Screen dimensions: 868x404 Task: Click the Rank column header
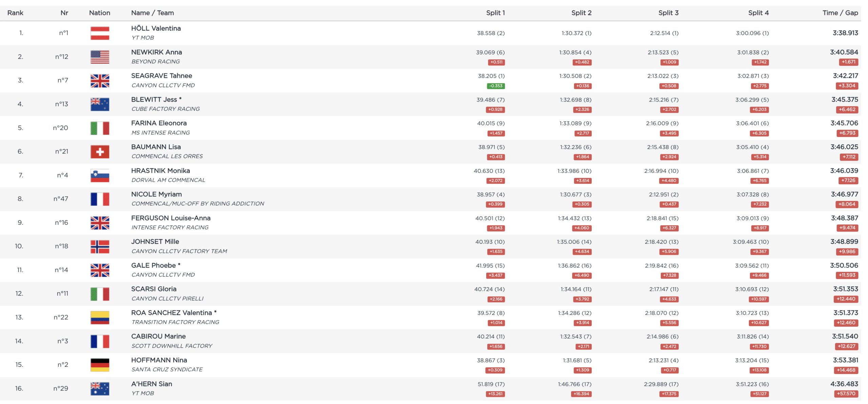(x=15, y=13)
